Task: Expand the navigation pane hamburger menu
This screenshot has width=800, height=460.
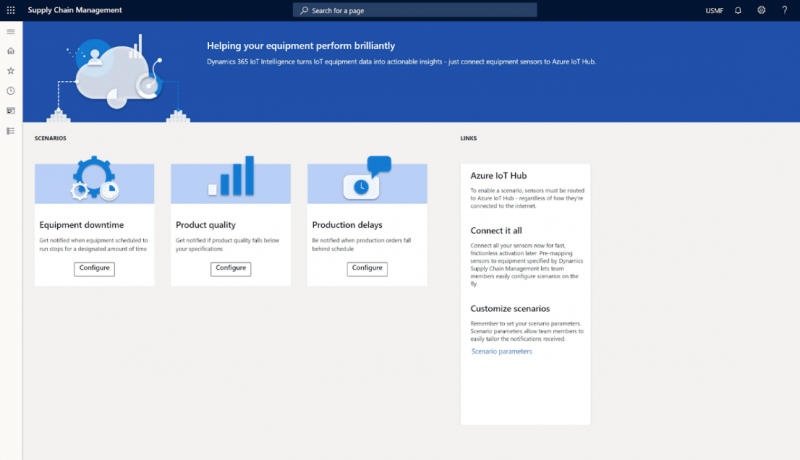Action: click(x=11, y=32)
